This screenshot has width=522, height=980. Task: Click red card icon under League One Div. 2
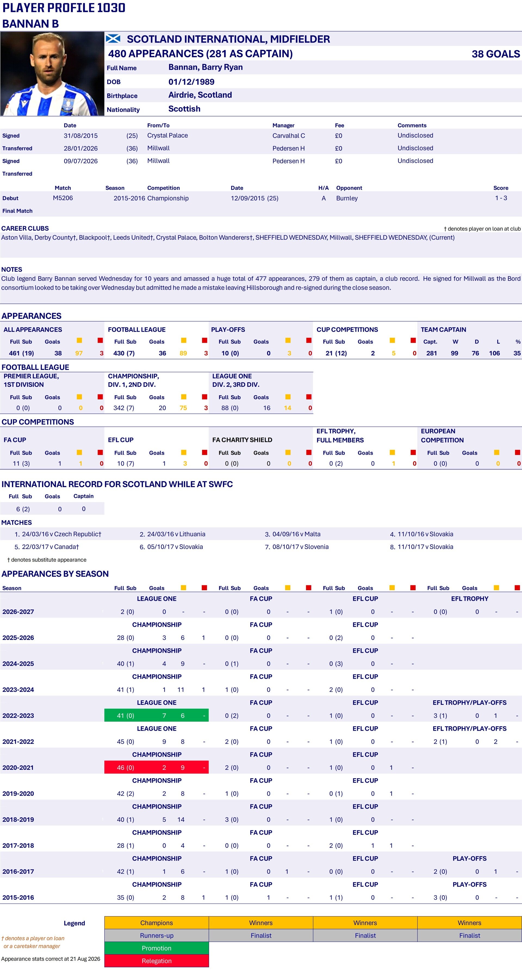click(x=309, y=397)
